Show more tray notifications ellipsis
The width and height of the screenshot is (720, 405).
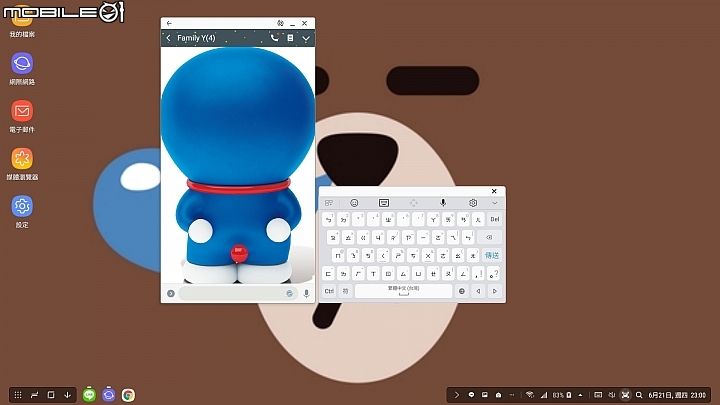[512, 395]
